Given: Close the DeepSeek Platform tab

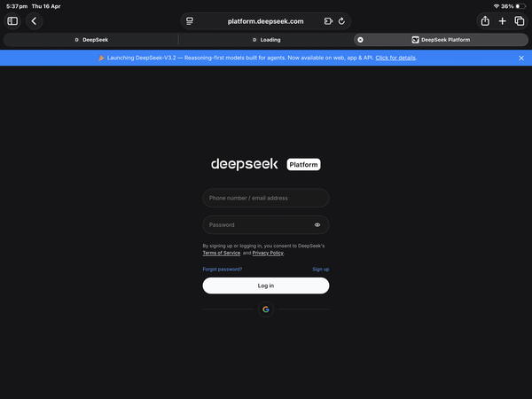Looking at the screenshot, I should tap(360, 40).
